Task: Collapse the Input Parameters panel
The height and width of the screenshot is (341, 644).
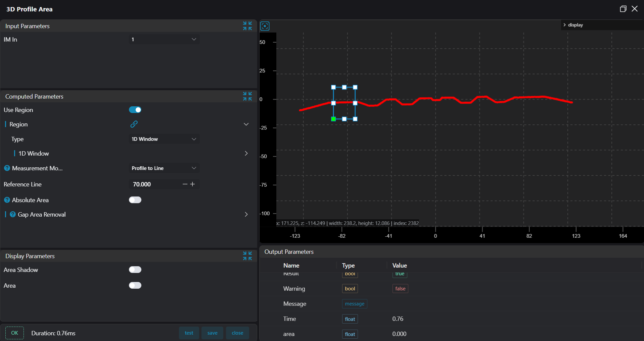Action: coord(247,26)
